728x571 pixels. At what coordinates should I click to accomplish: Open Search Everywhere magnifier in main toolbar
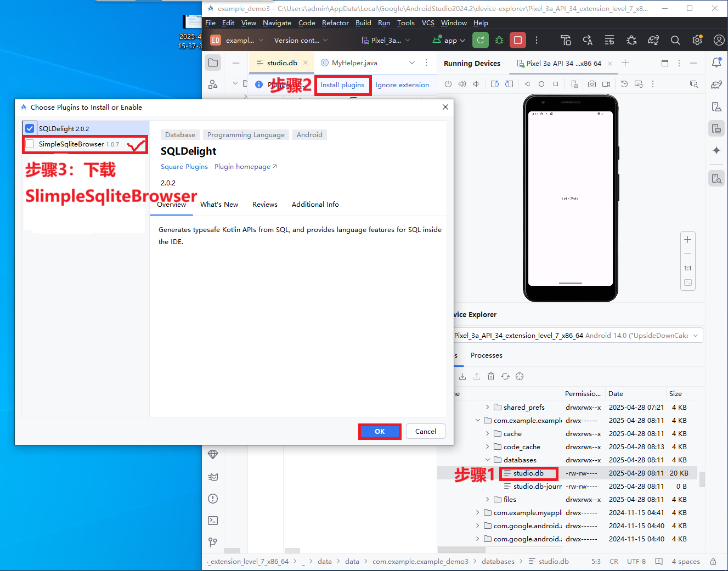tap(675, 40)
